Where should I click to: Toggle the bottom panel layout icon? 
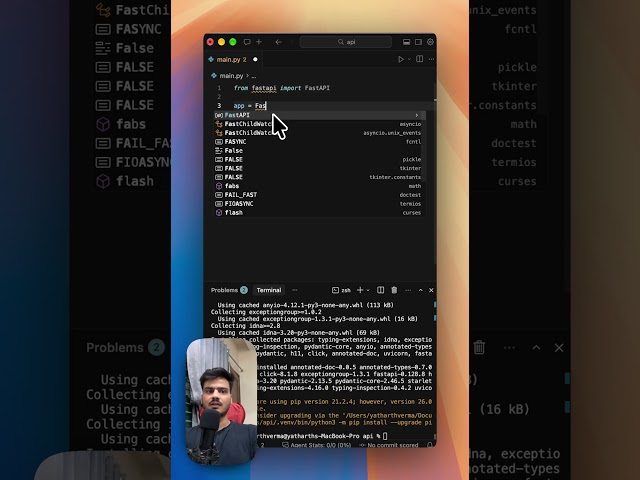[x=407, y=42]
